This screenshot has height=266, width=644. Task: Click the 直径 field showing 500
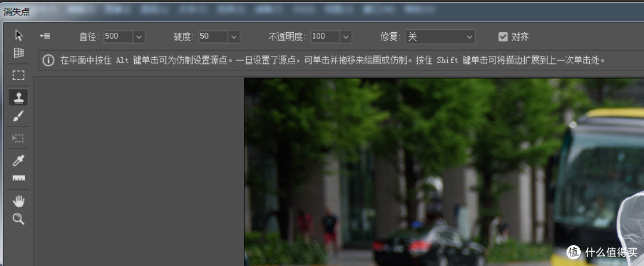tap(118, 36)
